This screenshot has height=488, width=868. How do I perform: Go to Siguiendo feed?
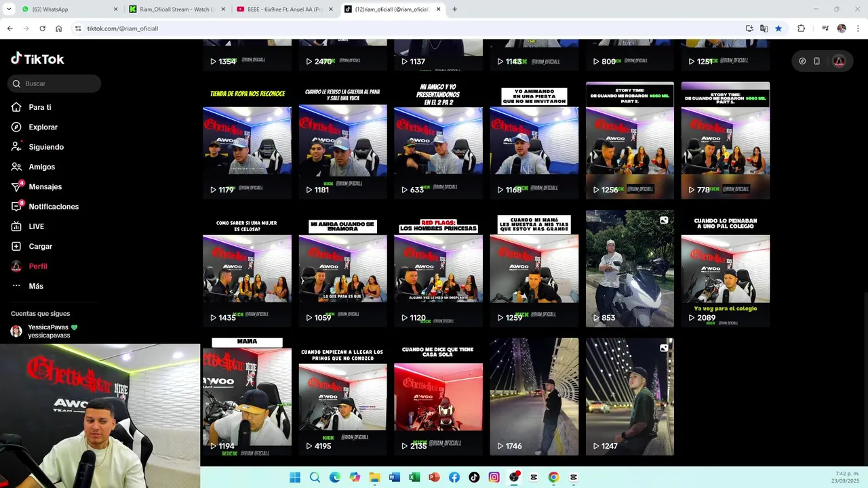[46, 147]
